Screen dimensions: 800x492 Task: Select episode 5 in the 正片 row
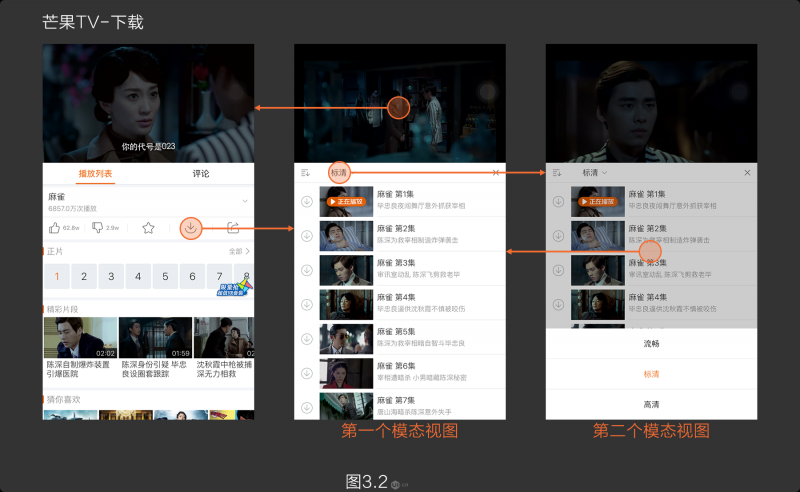165,277
